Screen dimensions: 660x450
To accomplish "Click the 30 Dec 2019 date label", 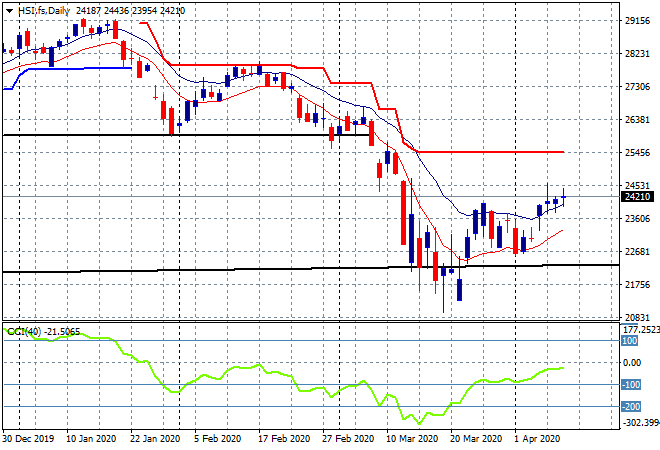I will 28,439.
